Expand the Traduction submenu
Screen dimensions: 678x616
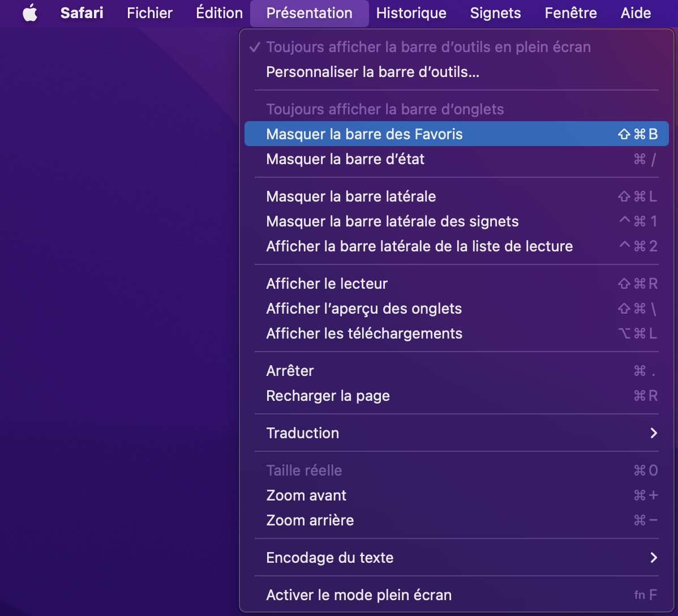click(x=457, y=433)
